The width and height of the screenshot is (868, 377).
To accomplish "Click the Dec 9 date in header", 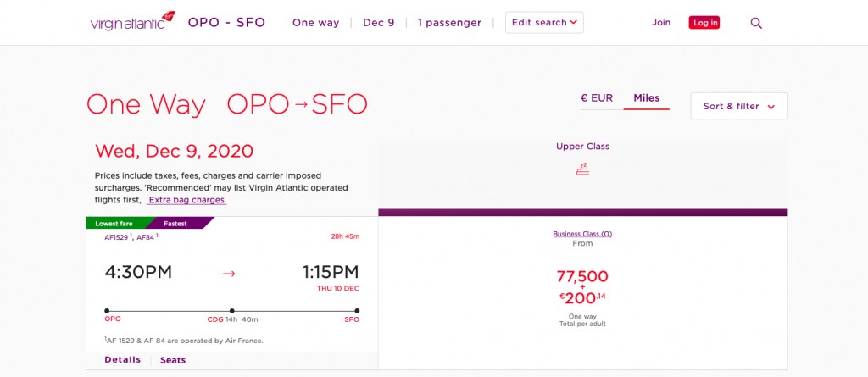I will click(378, 23).
